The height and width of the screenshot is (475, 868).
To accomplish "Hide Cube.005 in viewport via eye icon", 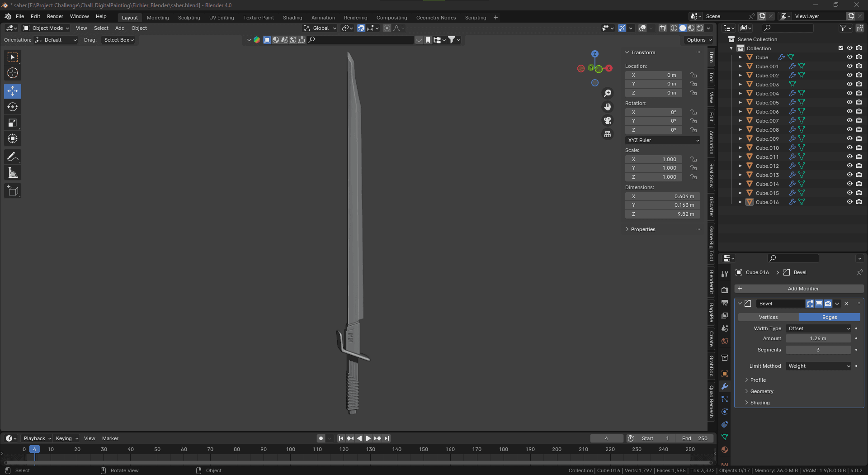I will pos(849,102).
